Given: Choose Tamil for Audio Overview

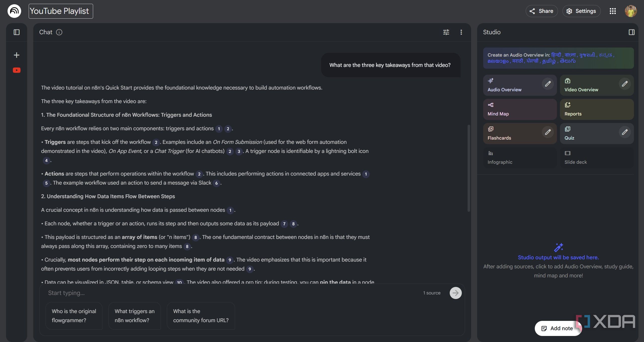Looking at the screenshot, I should [549, 61].
